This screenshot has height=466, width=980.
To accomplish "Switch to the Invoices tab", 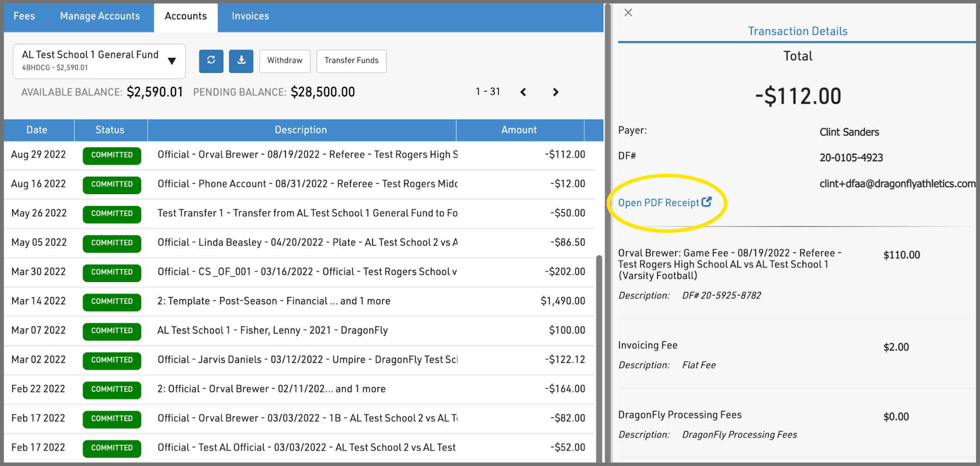I will pos(250,16).
